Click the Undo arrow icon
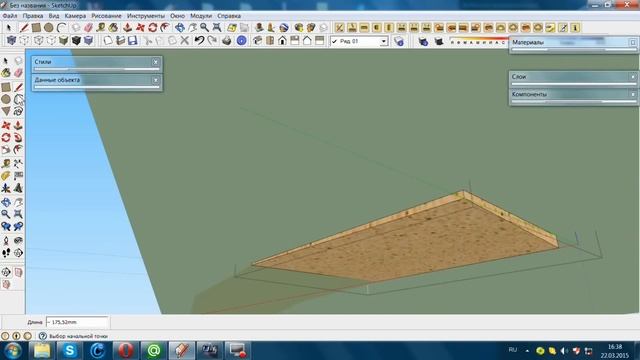Screen dimensions: 640x360 coord(199,40)
